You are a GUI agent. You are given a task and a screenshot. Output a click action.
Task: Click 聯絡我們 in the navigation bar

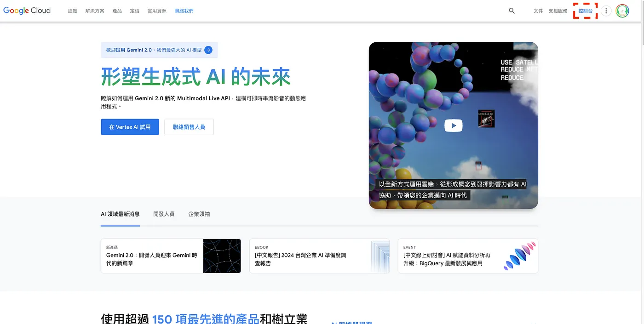point(184,11)
